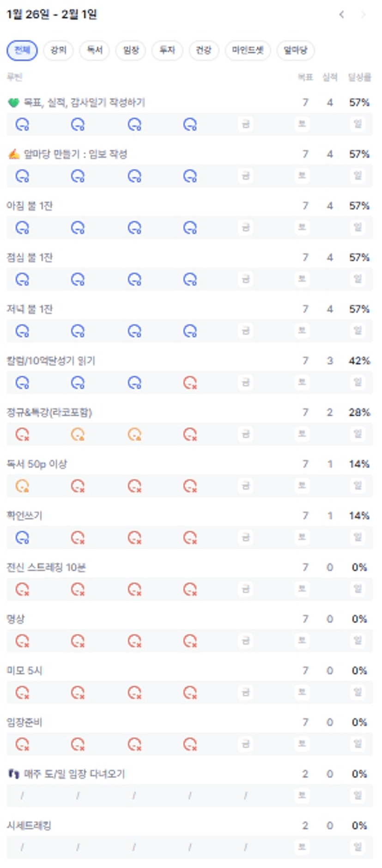Image resolution: width=382 pixels, height=868 pixels.
Task: Toggle the 토 cell in 시세트래킹 row
Action: tap(302, 847)
